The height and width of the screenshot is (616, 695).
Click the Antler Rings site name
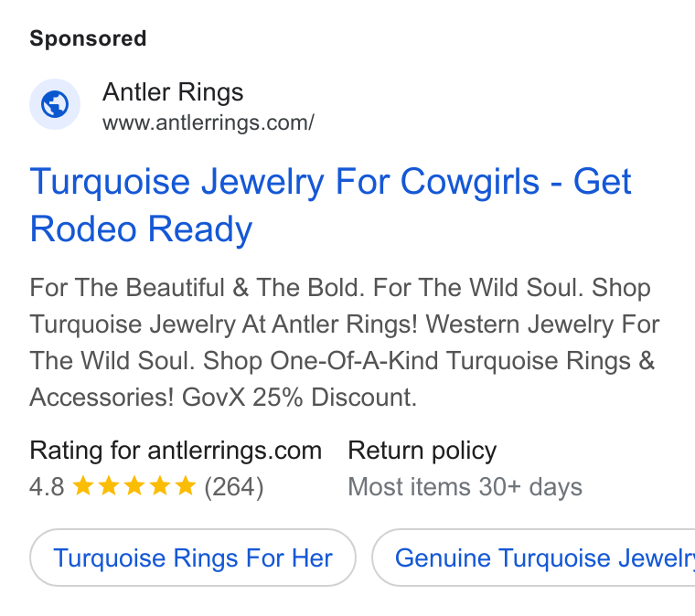point(173,92)
